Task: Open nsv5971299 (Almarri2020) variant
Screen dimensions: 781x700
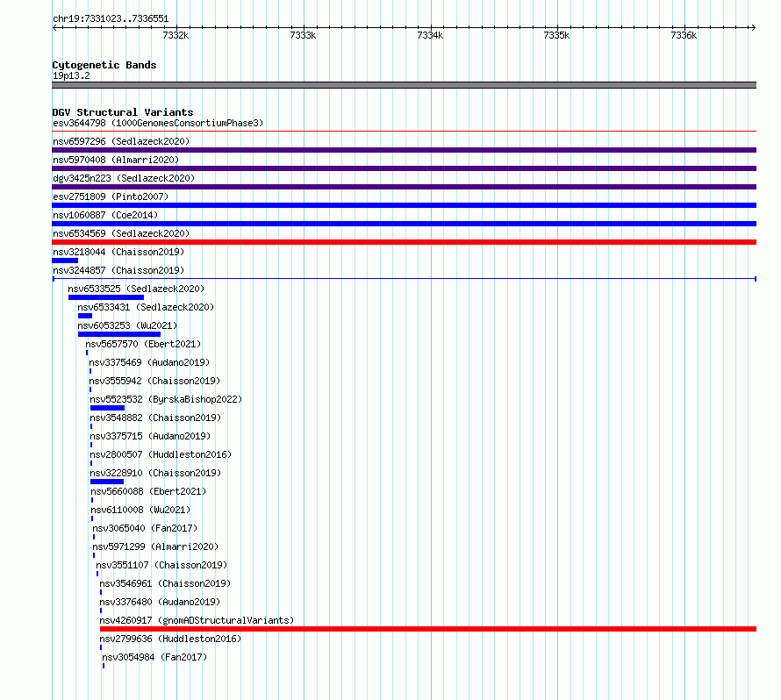Action: coord(155,546)
